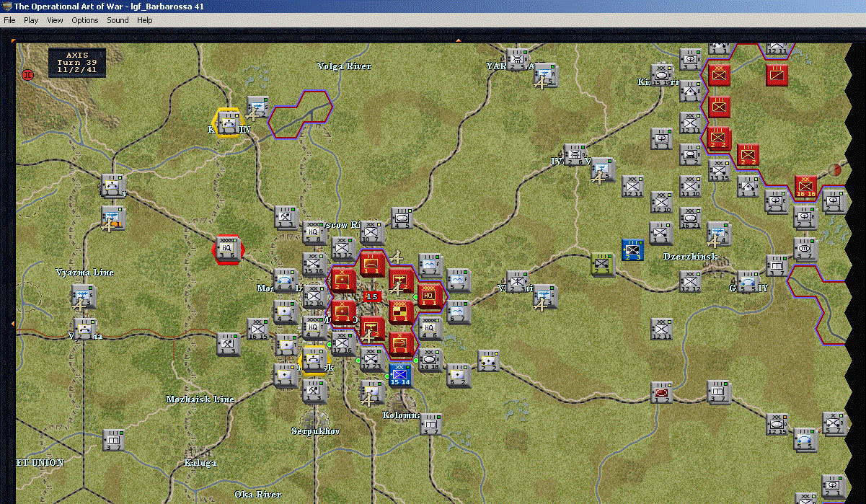Image resolution: width=866 pixels, height=504 pixels.
Task: Select the artillery 4-2 unit
Action: [285, 311]
